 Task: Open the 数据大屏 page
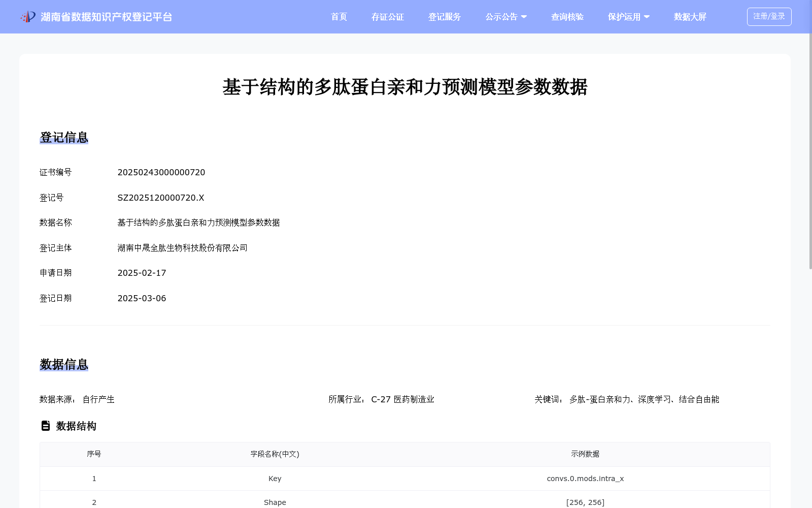click(x=690, y=17)
